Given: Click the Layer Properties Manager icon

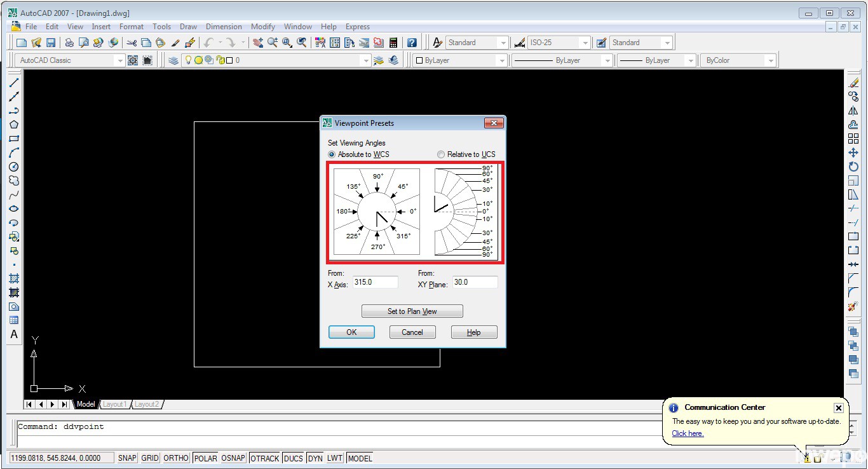Looking at the screenshot, I should pyautogui.click(x=173, y=60).
